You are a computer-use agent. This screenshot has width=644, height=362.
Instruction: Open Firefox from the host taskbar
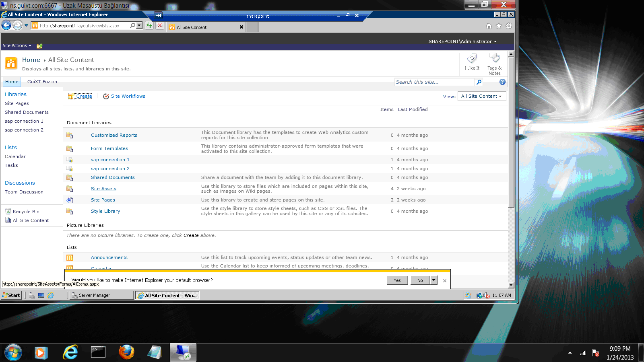126,352
